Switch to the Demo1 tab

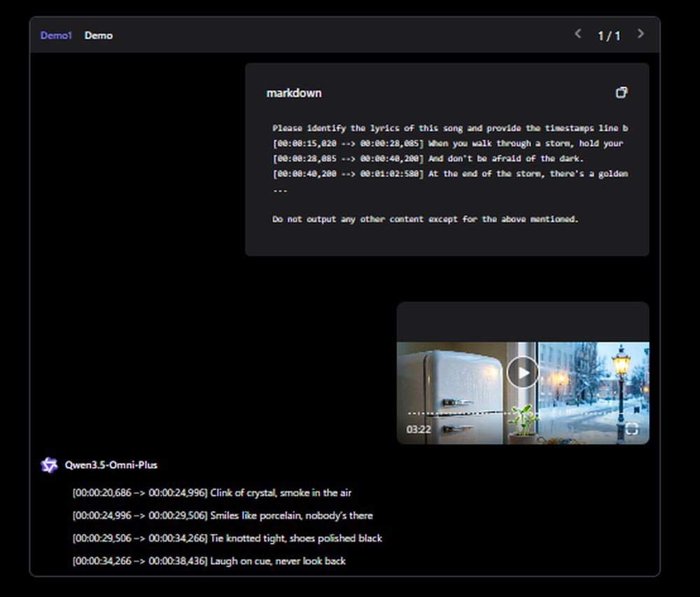point(56,35)
